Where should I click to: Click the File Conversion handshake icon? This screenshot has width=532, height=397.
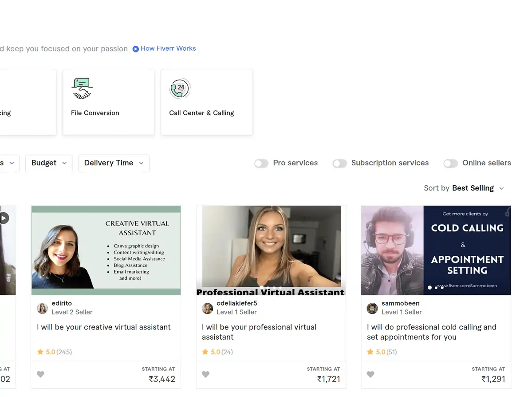(x=82, y=88)
